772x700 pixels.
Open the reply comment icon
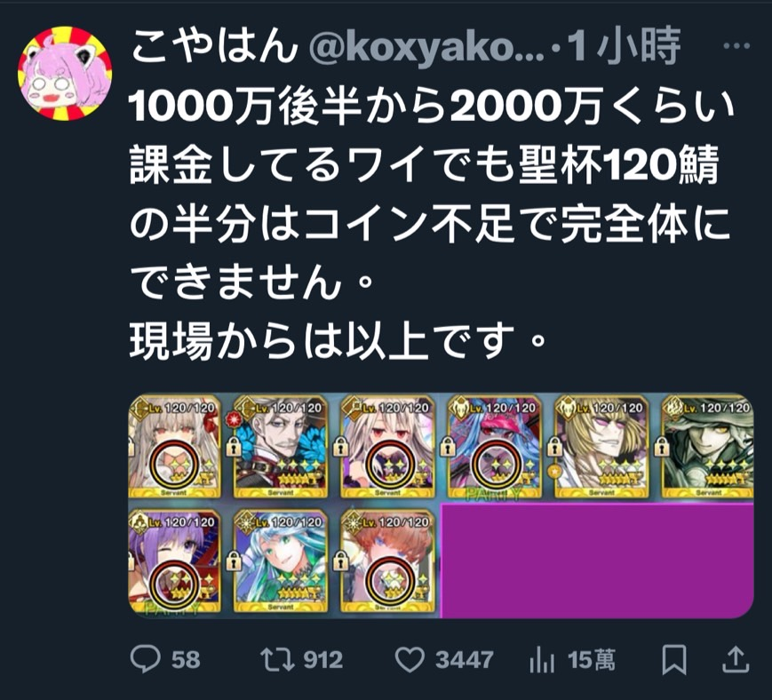(x=145, y=660)
